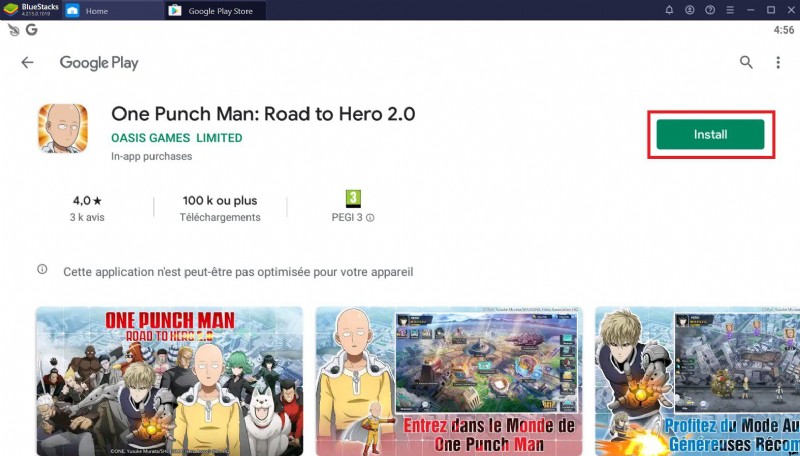
Task: Go back using the arrow icon
Action: (x=27, y=62)
